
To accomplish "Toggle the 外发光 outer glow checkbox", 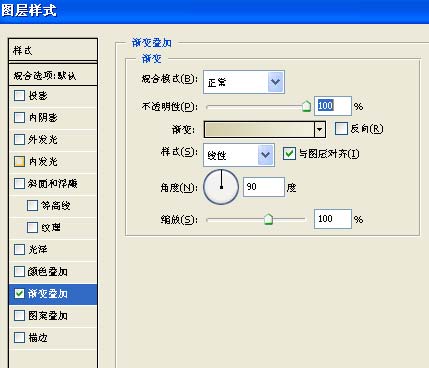I will coord(19,139).
